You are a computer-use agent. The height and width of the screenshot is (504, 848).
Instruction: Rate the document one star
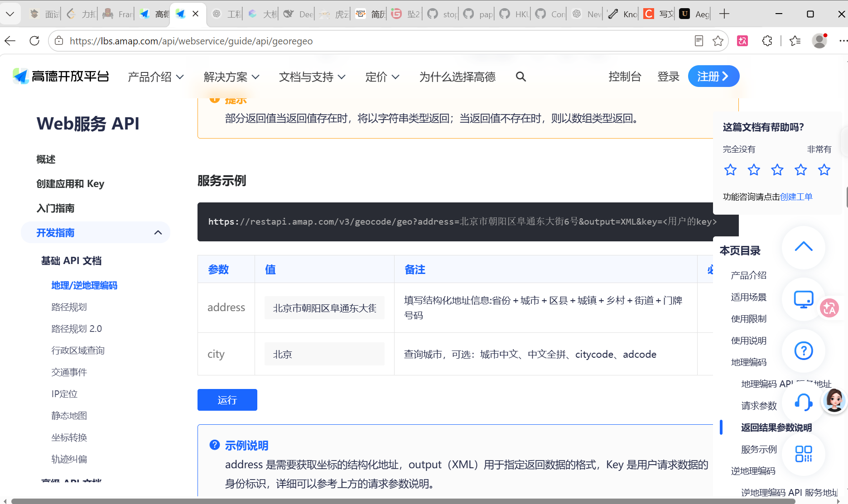730,170
